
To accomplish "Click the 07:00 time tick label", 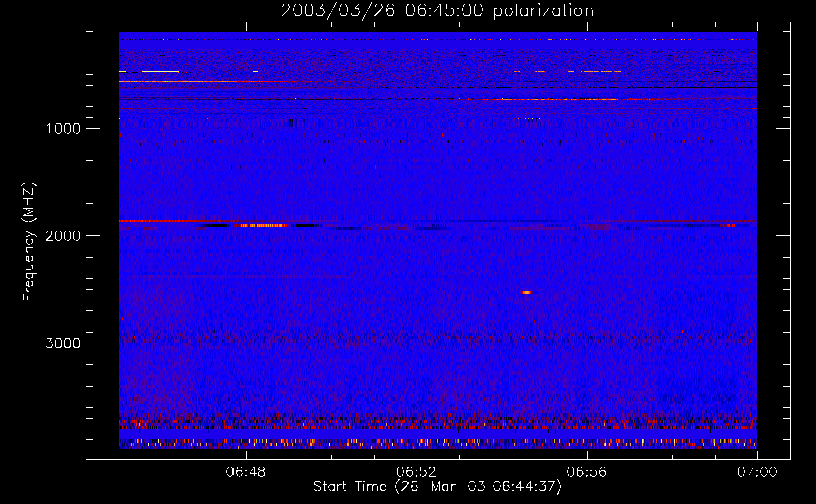I will tap(757, 472).
